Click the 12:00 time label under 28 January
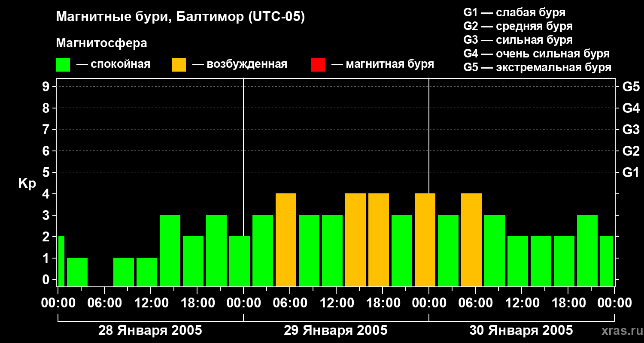 [x=150, y=303]
